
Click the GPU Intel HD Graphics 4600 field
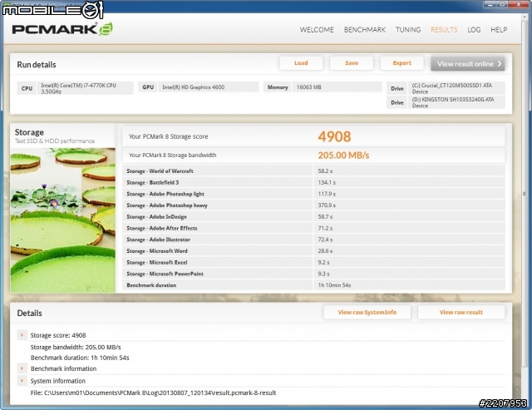[x=199, y=87]
